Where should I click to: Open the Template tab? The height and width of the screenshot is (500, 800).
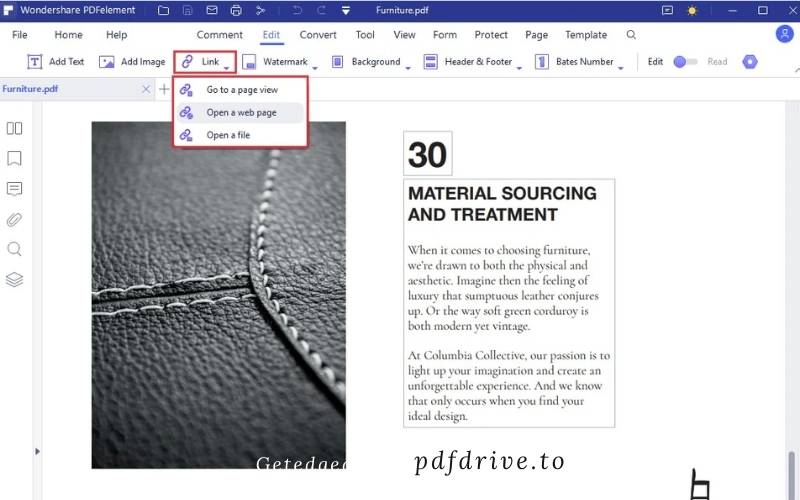(586, 35)
